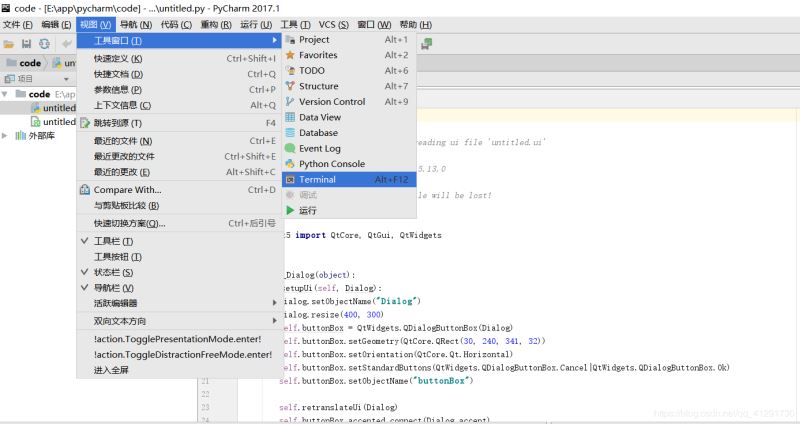Image resolution: width=800 pixels, height=424 pixels.
Task: Expand the 外部库 tree node
Action: [5, 136]
